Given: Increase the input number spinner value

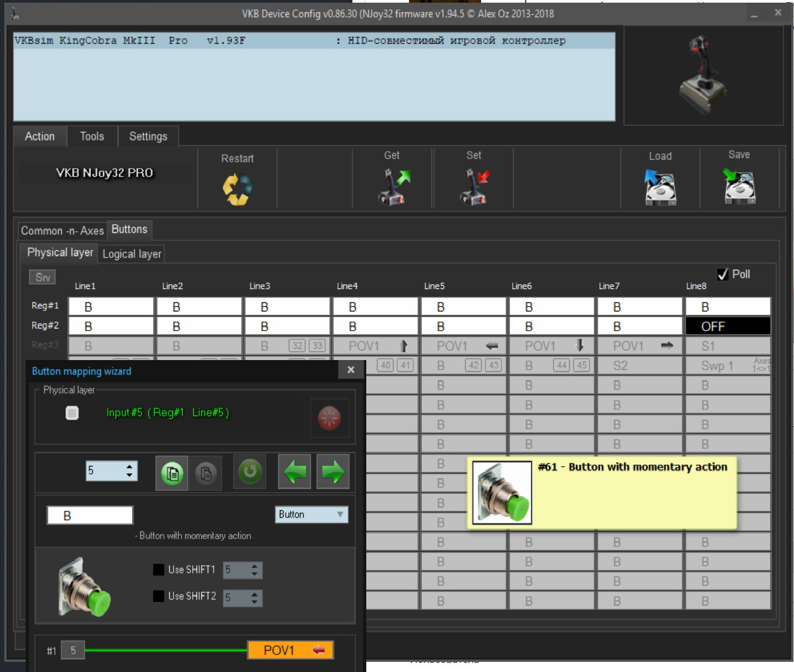Looking at the screenshot, I should [129, 467].
